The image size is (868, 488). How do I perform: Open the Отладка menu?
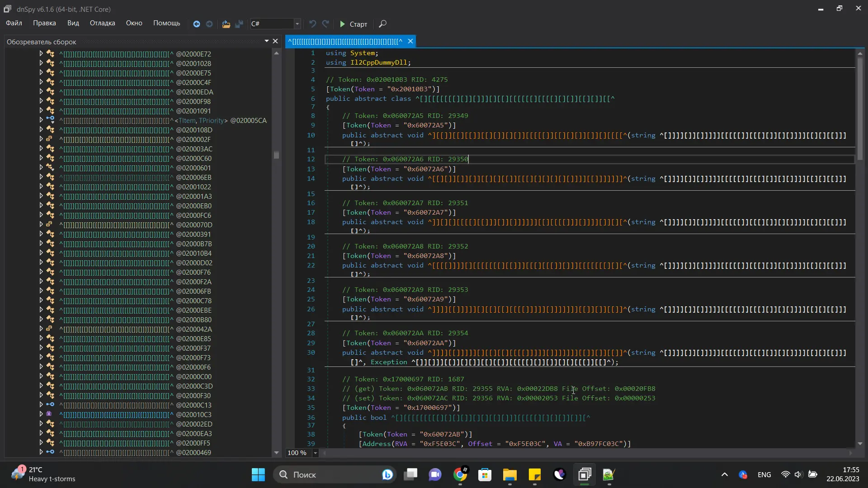102,23
